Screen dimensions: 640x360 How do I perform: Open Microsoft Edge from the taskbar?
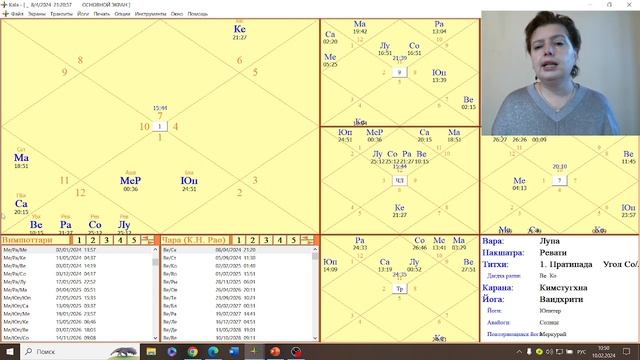[213, 351]
